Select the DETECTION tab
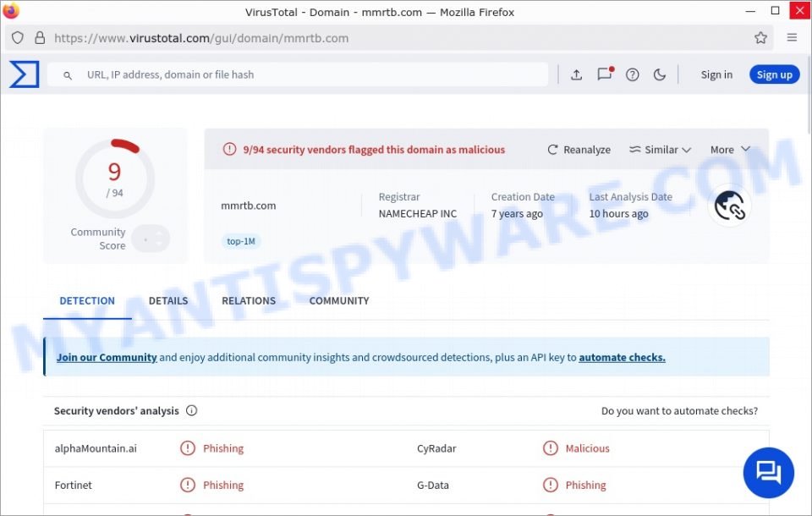 (x=87, y=300)
